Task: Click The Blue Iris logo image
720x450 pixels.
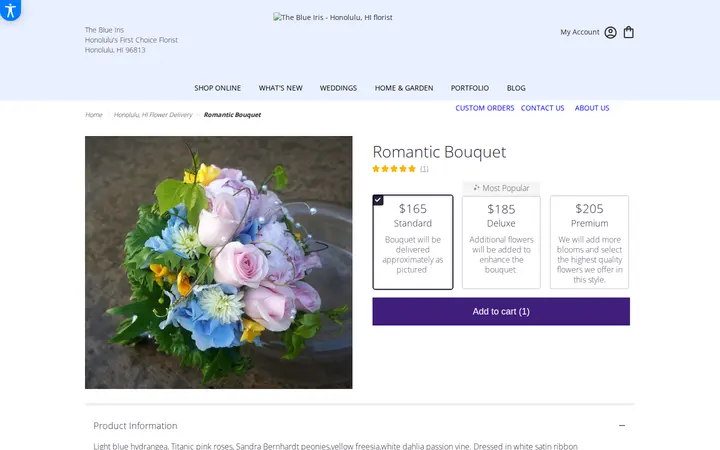Action: coord(333,17)
